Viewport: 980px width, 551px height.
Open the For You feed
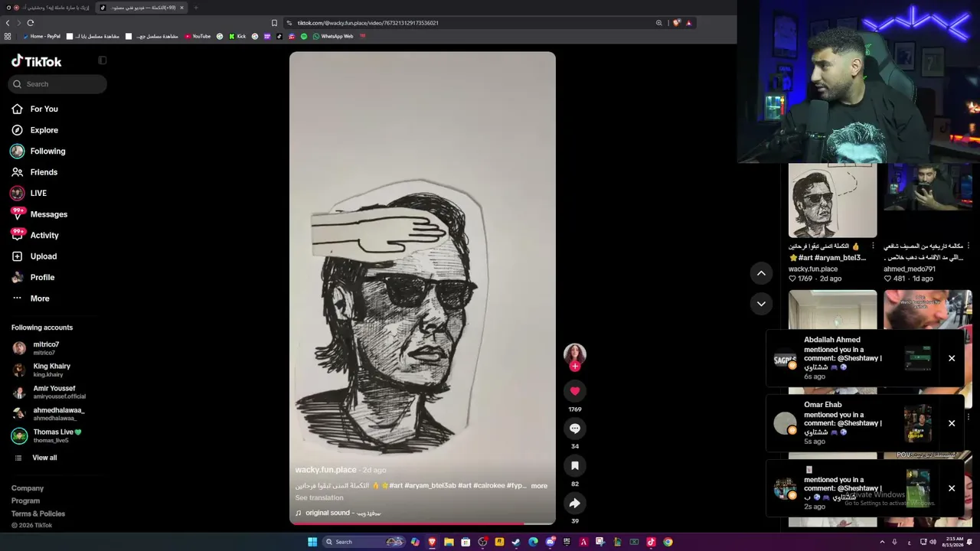(x=35, y=109)
